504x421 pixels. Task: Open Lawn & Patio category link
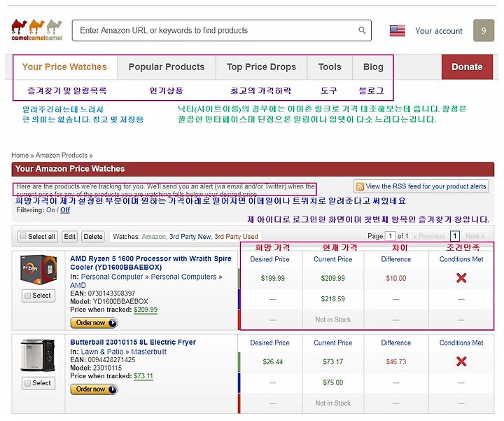coord(102,352)
